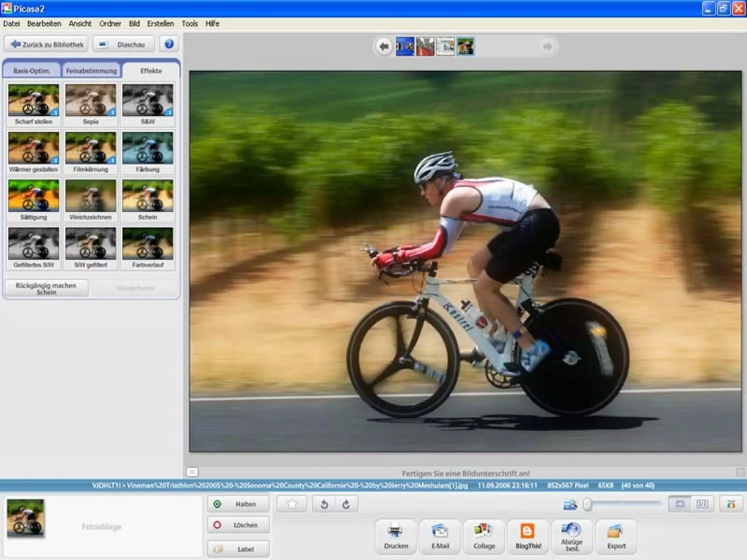Open the Basis-Optim. tab
747x560 pixels.
click(x=32, y=71)
